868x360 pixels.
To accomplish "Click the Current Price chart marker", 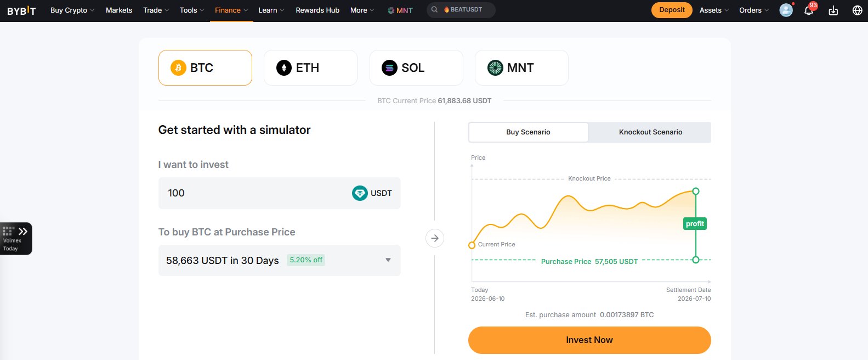I will pos(472,245).
